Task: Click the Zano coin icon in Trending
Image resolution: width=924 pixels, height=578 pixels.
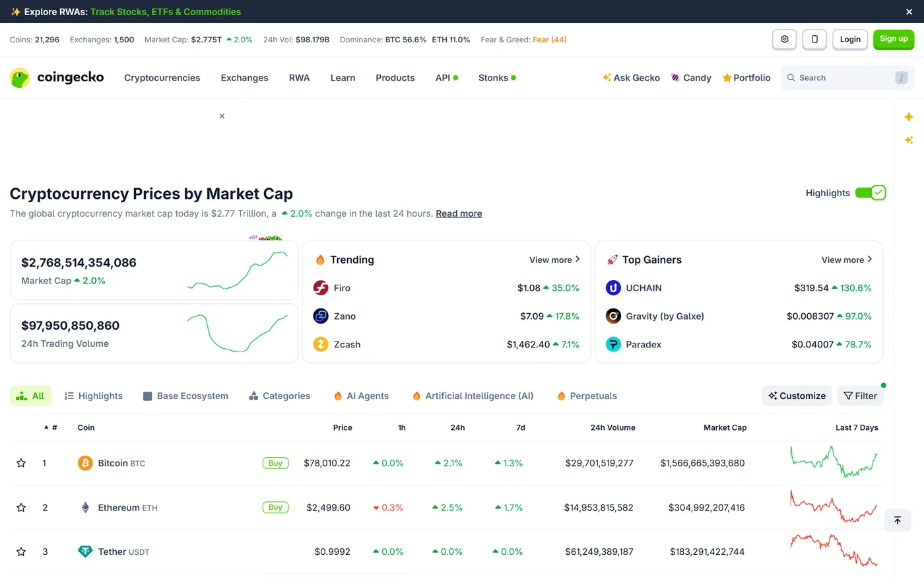Action: pos(321,316)
